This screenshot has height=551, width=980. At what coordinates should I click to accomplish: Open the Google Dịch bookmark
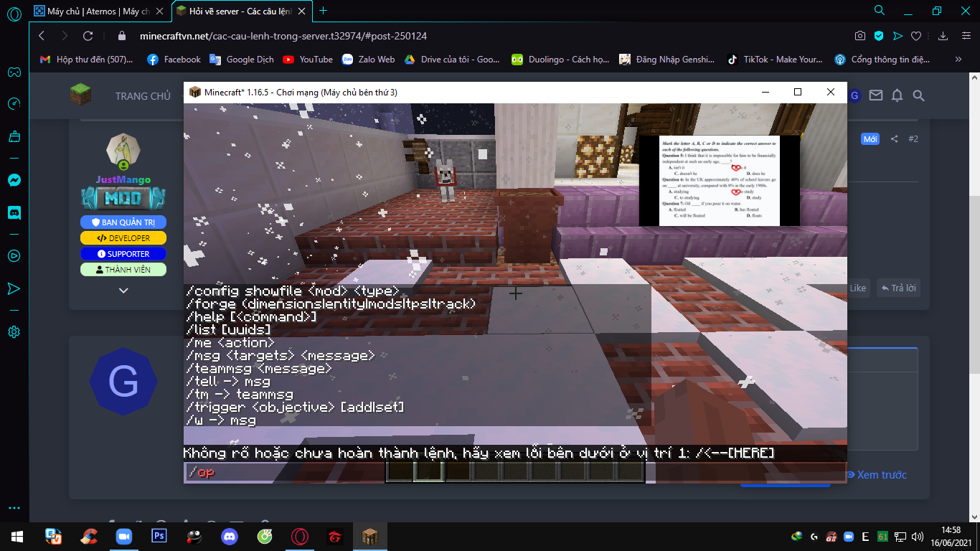(x=241, y=60)
